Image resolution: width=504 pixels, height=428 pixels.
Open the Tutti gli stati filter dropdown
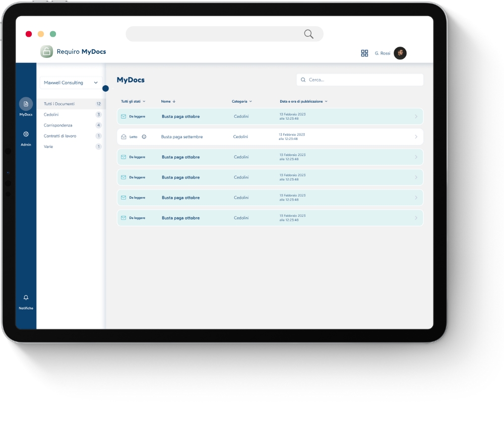pyautogui.click(x=133, y=102)
